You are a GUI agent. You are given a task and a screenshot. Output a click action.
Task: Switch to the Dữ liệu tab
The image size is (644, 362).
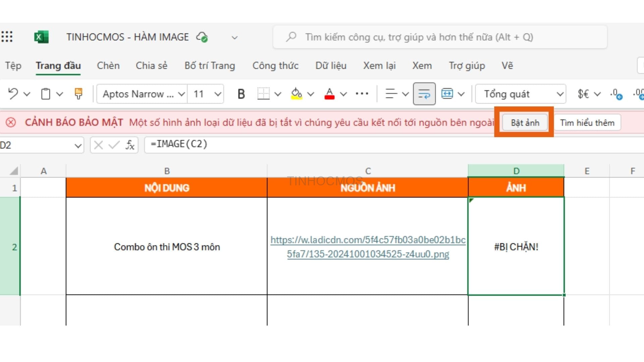(331, 66)
